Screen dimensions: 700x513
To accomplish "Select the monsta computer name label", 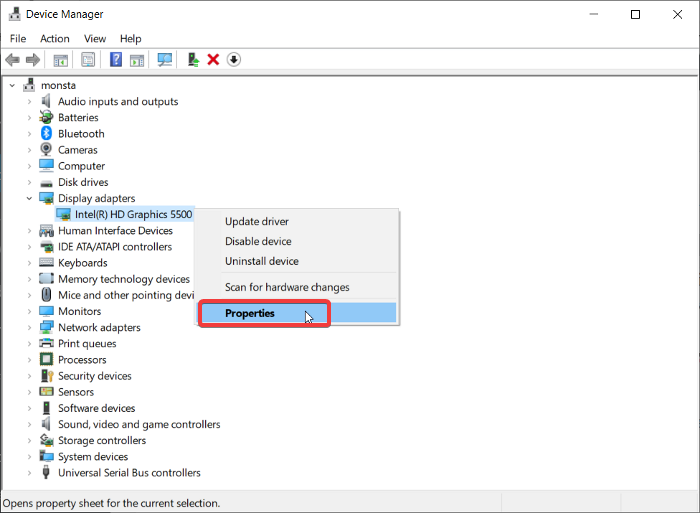I will (58, 85).
